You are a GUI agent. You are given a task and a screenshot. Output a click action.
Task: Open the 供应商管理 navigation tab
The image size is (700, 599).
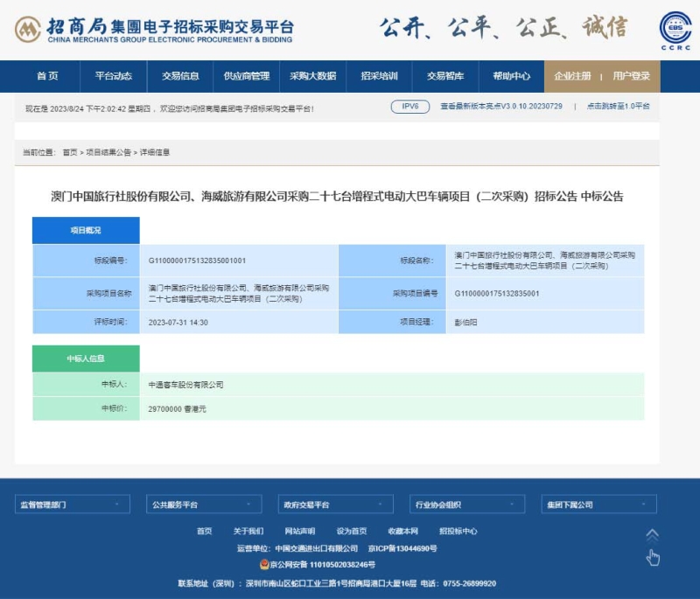click(247, 76)
